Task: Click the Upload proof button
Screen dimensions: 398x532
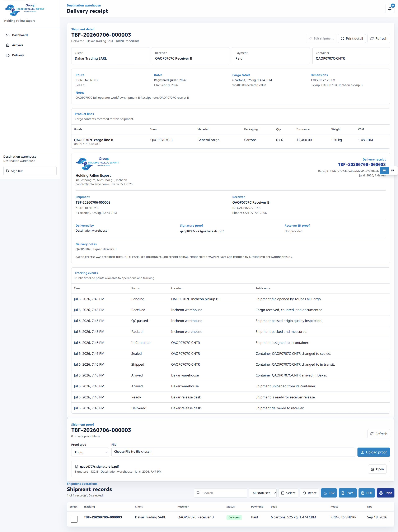Action: tap(374, 452)
